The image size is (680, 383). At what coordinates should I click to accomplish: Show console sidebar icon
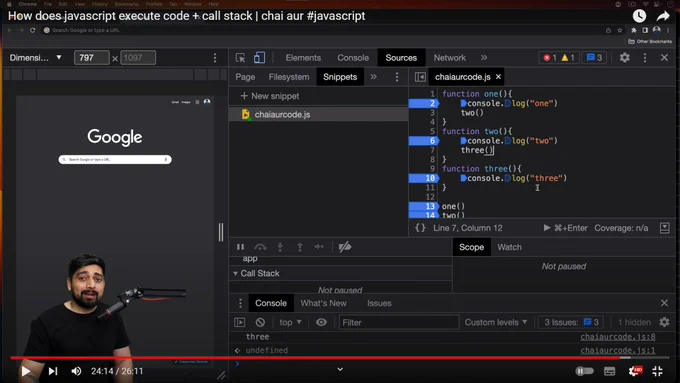pyautogui.click(x=240, y=322)
